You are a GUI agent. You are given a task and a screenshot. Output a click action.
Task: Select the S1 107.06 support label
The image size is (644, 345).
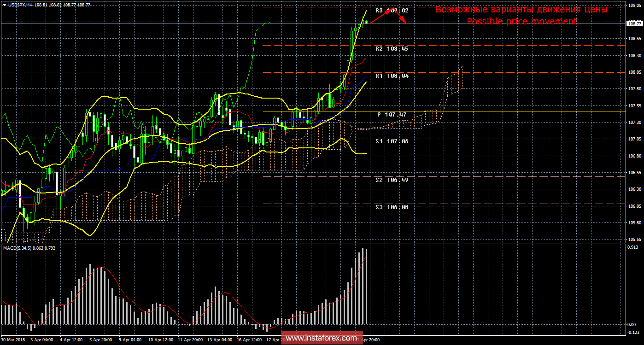point(392,141)
